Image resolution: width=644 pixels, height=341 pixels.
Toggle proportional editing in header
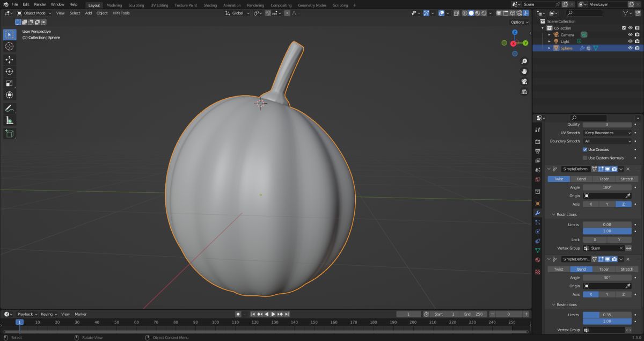287,13
